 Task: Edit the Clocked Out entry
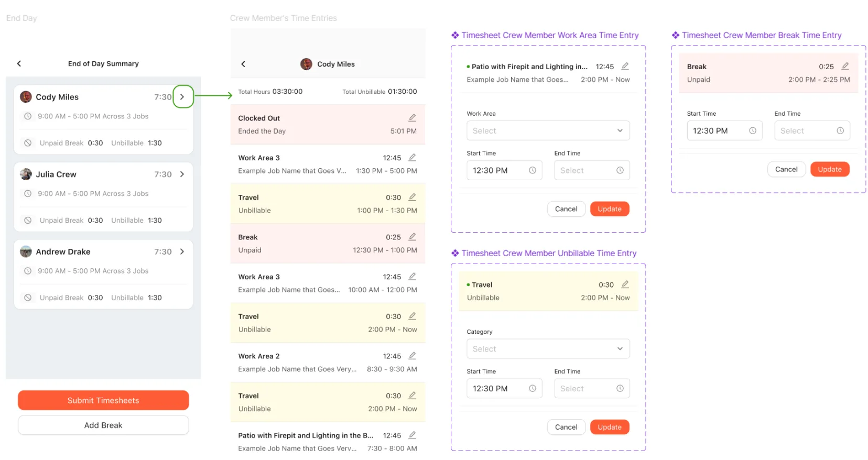413,118
